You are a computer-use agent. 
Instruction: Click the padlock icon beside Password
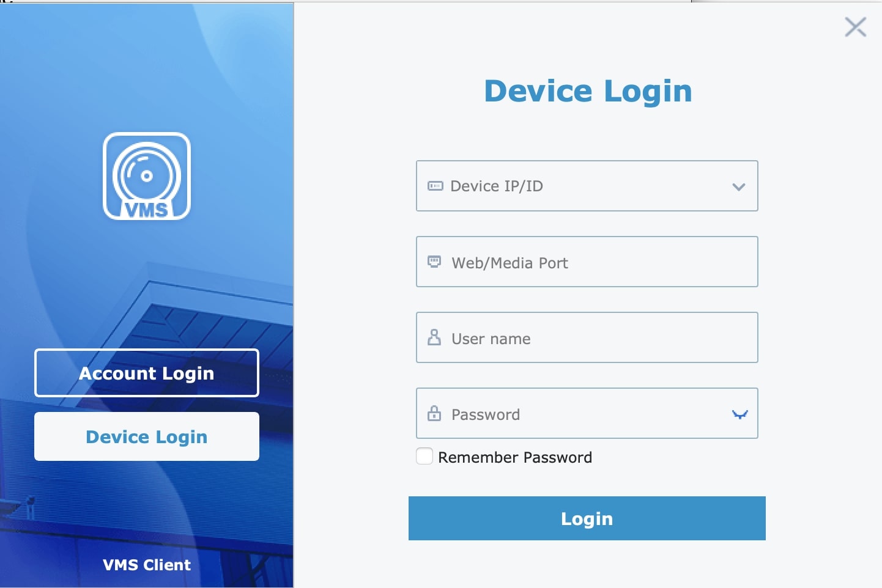[x=434, y=413]
